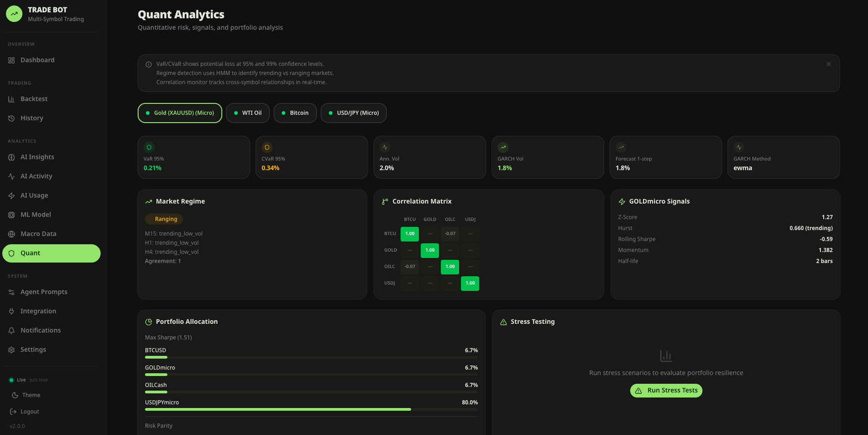Viewport: 868px width, 435px height.
Task: Click the Correlation Matrix branch icon
Action: [385, 202]
